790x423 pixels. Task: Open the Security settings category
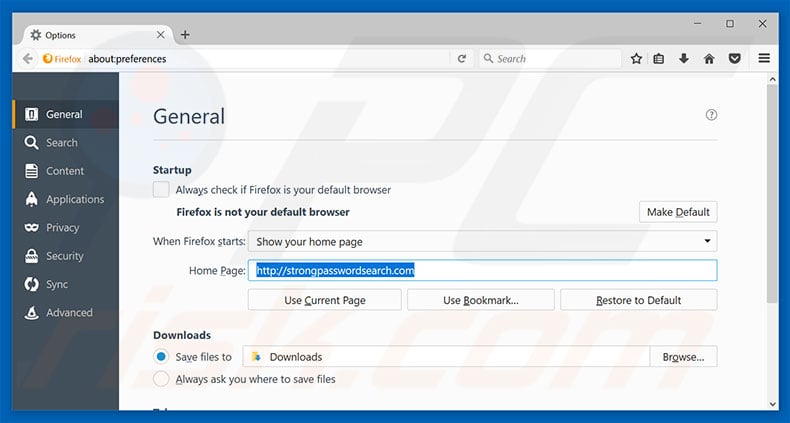(65, 256)
